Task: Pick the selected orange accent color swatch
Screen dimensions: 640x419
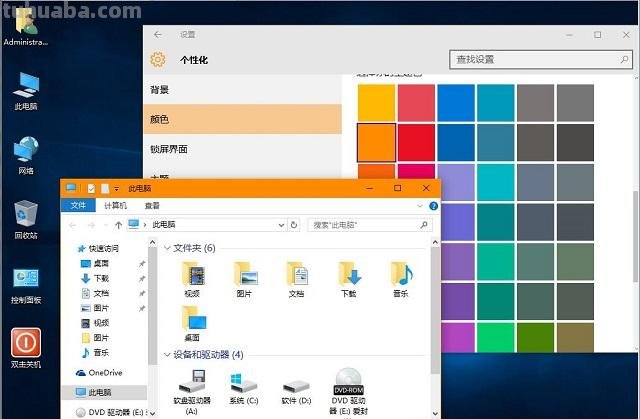Action: pos(376,143)
